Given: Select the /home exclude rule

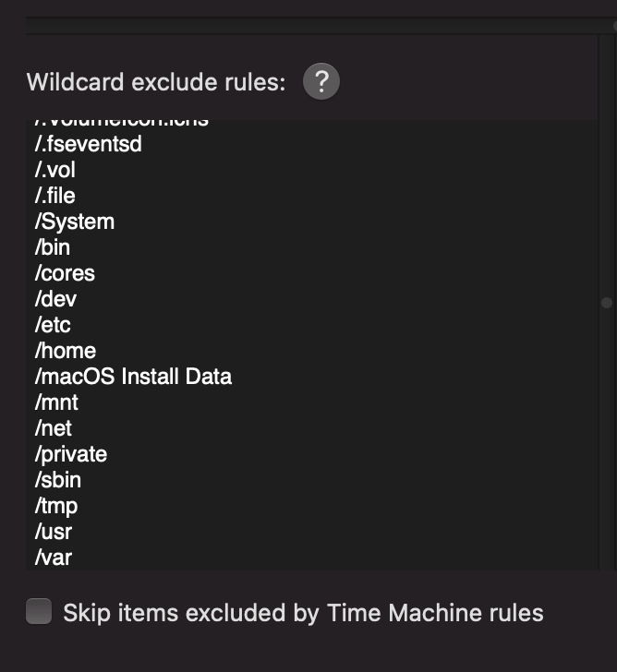Looking at the screenshot, I should pos(66,351).
